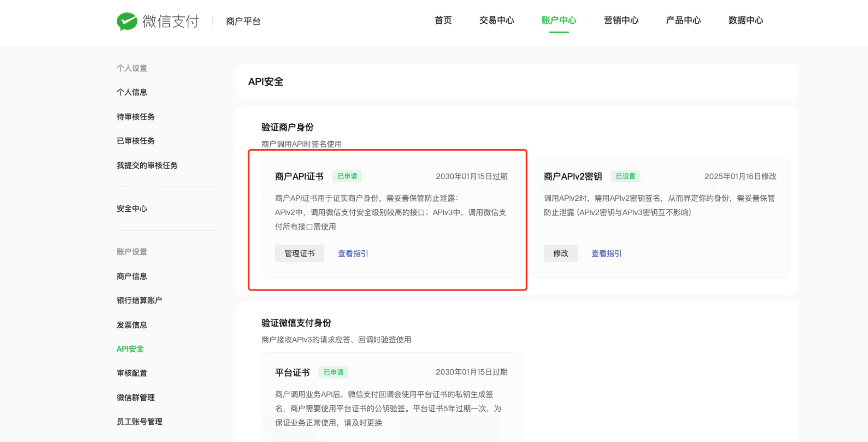Open 个人信息 in the sidebar
868x442 pixels.
(x=132, y=92)
